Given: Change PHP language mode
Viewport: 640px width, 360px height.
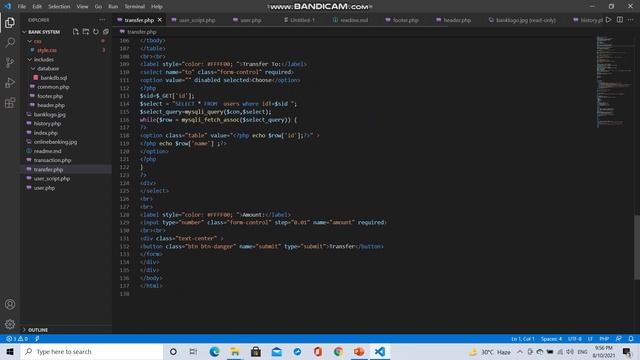Looking at the screenshot, I should [604, 339].
